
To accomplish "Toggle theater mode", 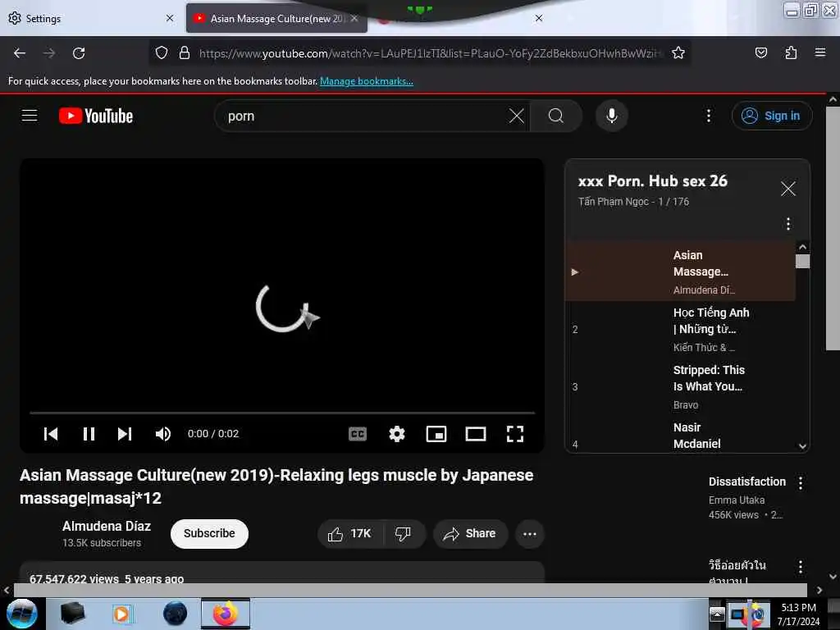I will tap(475, 433).
